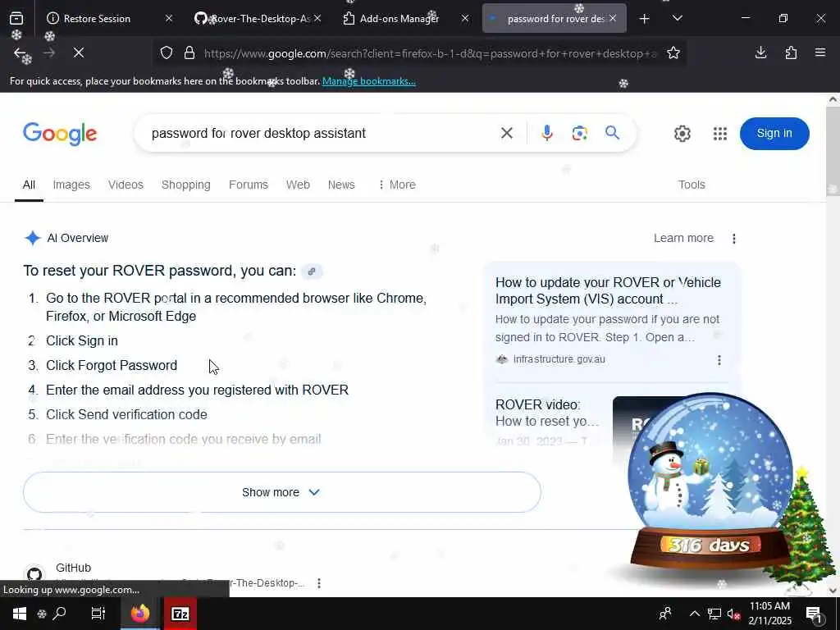The height and width of the screenshot is (630, 840).
Task: Open AI Overview three-dot options
Action: (x=734, y=239)
